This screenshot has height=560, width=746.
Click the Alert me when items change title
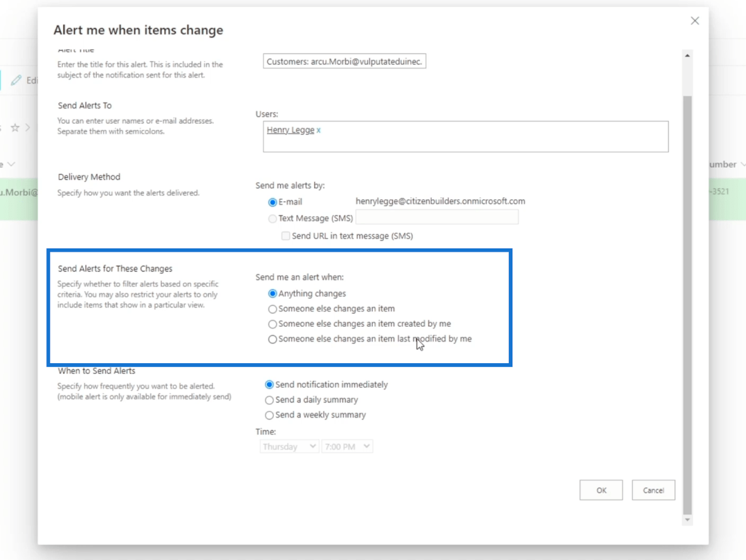(138, 30)
